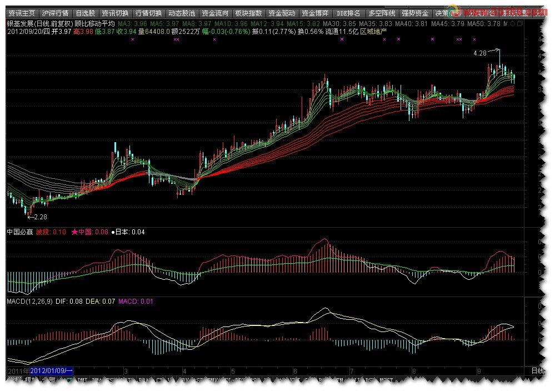The height and width of the screenshot is (392, 555).
Task: Click the MACD(12,26,9) indicator name
Action: (x=30, y=301)
